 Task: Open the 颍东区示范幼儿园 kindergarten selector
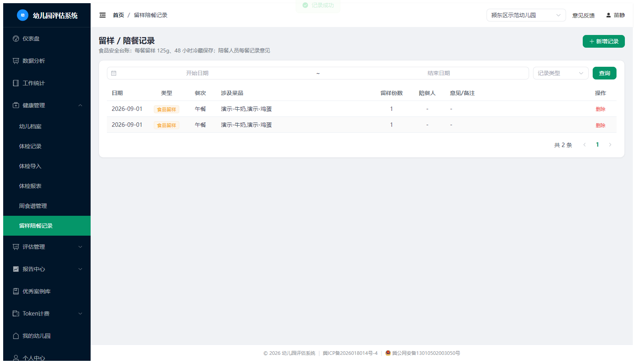[526, 15]
